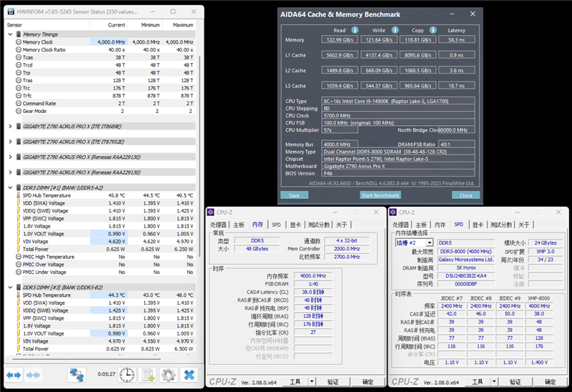Image resolution: width=572 pixels, height=392 pixels.
Task: Click DDR5-8000 (4000 MHz) max bandwidth field
Action: coord(466,251)
